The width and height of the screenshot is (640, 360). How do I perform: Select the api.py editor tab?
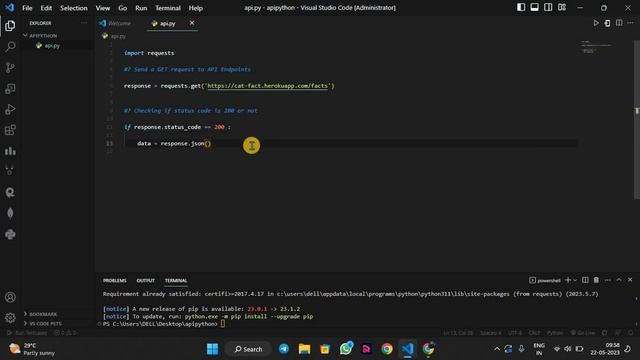tap(167, 23)
